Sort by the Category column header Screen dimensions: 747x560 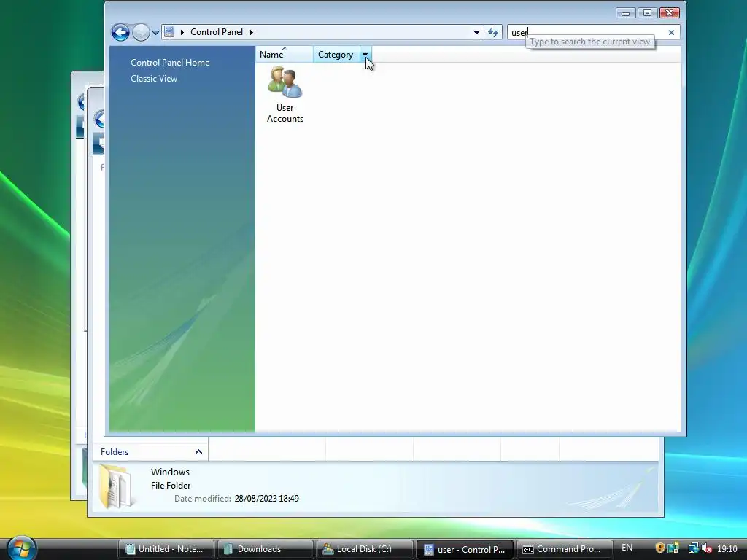pyautogui.click(x=336, y=54)
